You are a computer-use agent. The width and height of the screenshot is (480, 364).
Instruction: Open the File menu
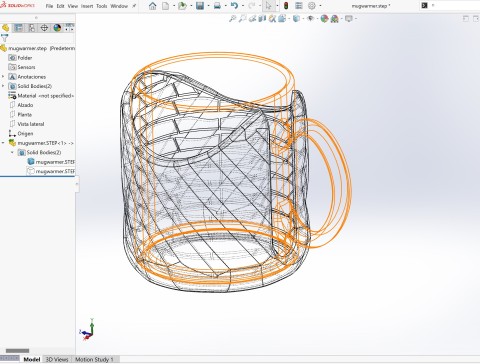coord(49,6)
